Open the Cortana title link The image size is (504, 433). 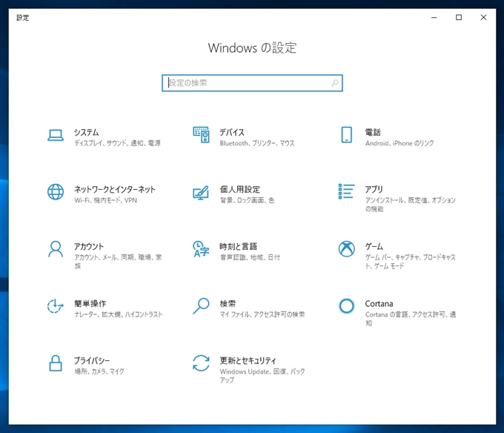point(379,303)
